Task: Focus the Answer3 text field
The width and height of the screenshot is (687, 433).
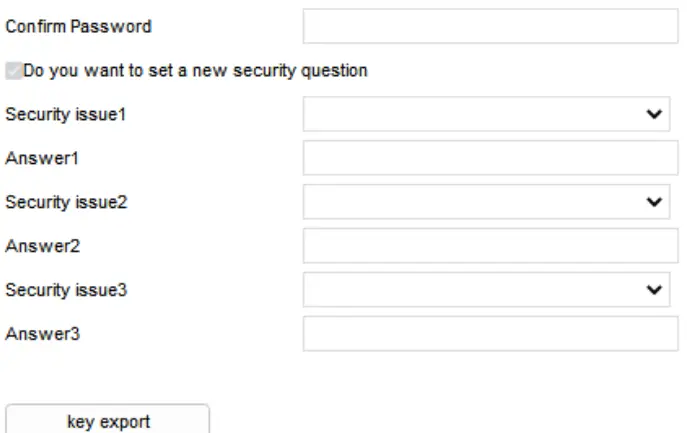Action: 490,334
